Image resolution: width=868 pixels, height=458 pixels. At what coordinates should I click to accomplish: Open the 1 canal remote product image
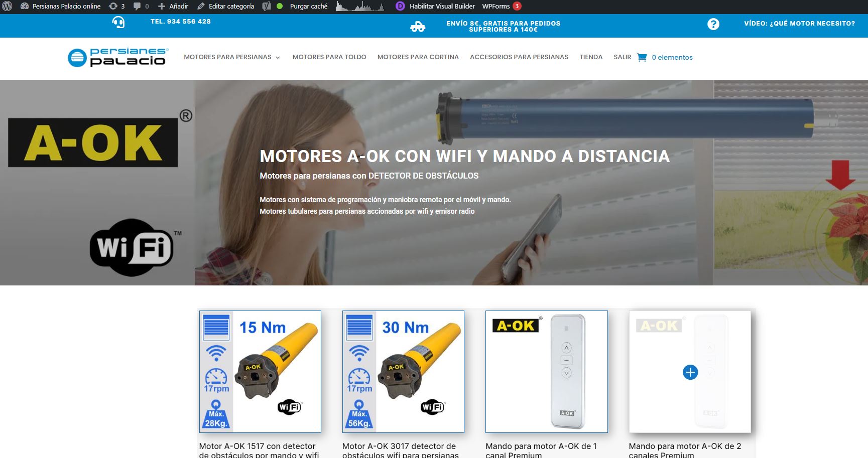(x=547, y=372)
